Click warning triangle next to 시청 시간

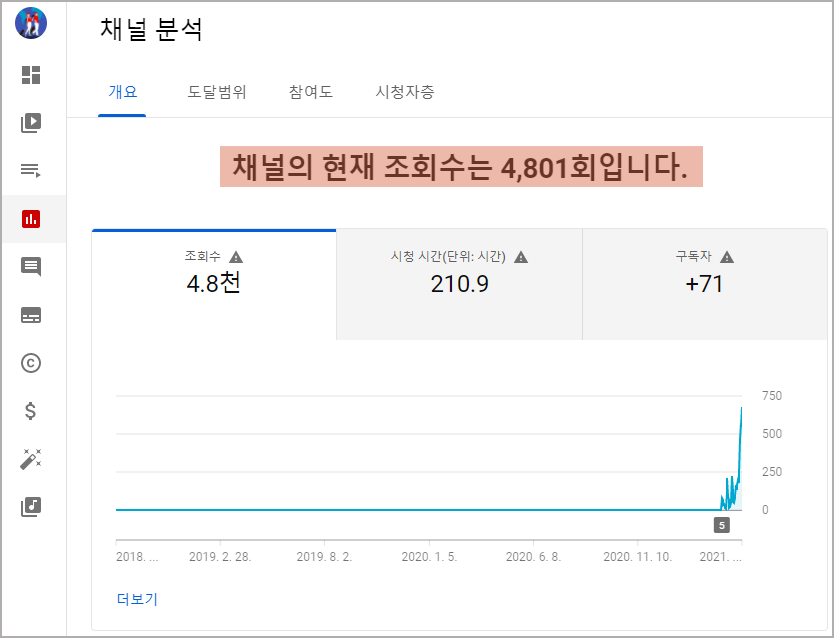point(521,257)
